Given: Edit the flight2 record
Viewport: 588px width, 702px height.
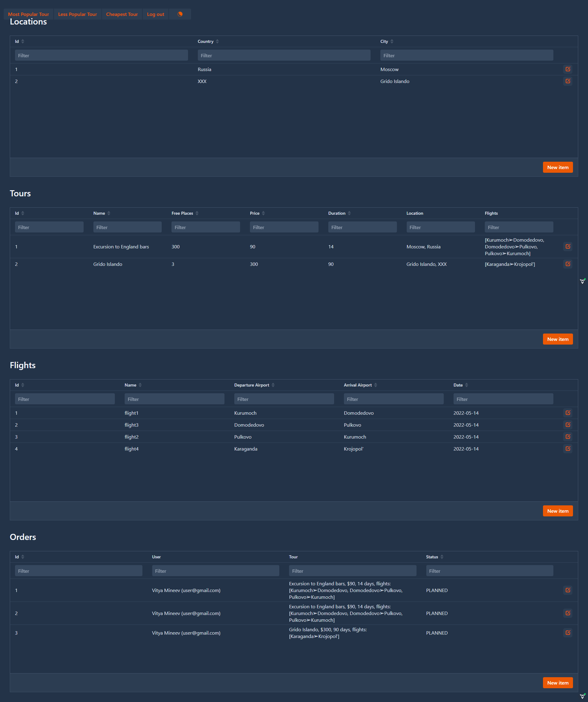Looking at the screenshot, I should click(568, 436).
